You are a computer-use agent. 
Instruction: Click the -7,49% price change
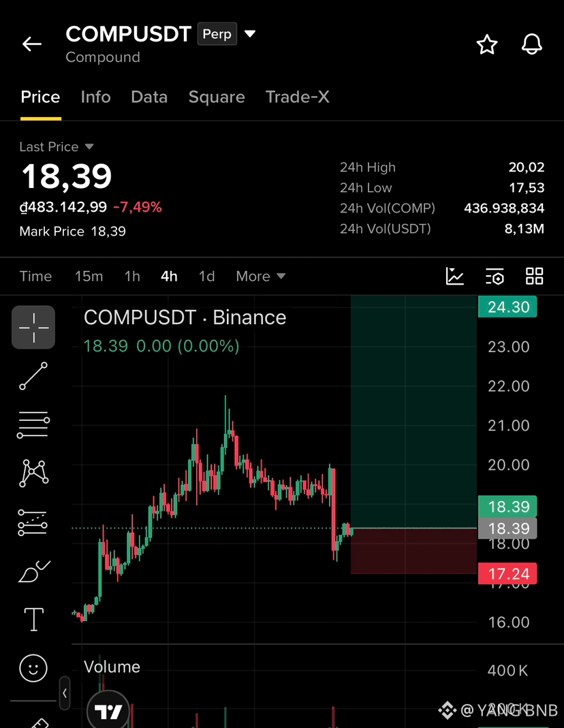(x=138, y=207)
